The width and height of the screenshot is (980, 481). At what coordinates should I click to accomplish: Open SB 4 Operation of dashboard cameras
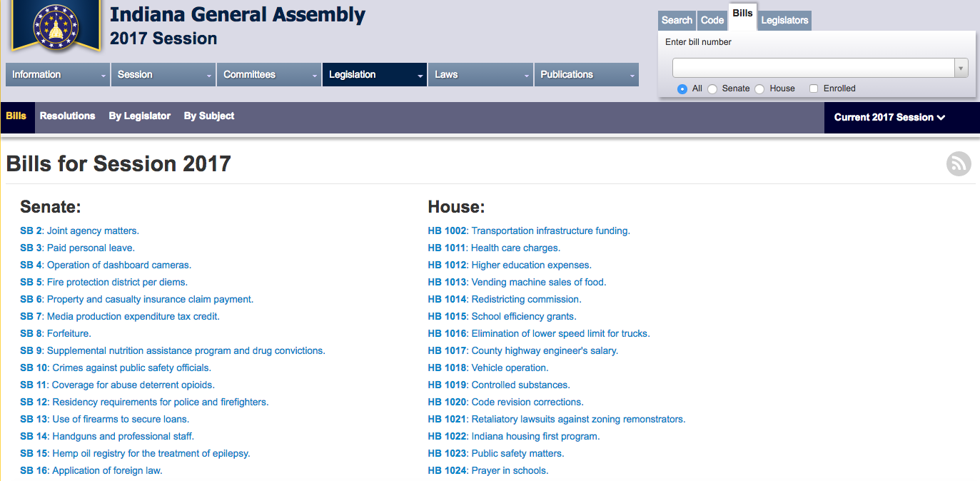click(106, 265)
